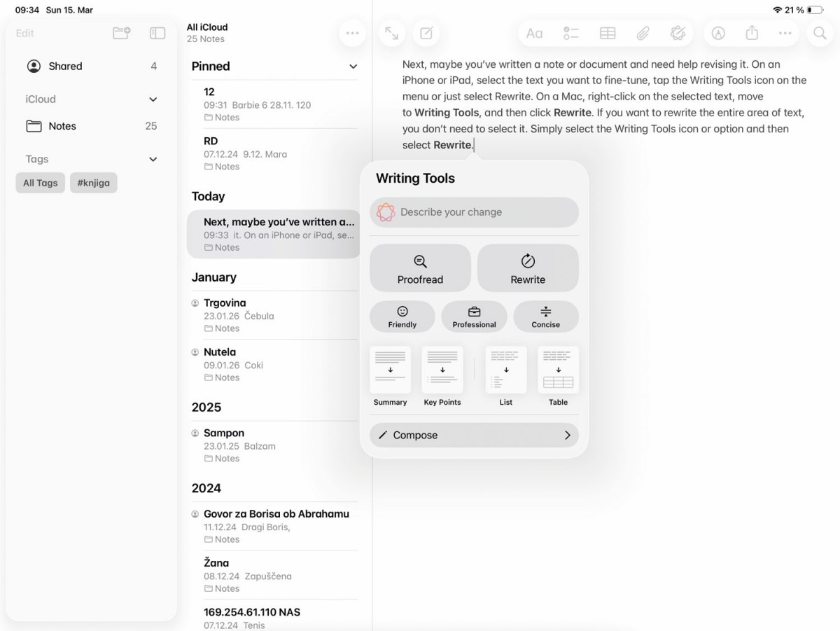Viewport: 840px width, 631px height.
Task: Tap the Describe your change field
Action: (x=474, y=212)
